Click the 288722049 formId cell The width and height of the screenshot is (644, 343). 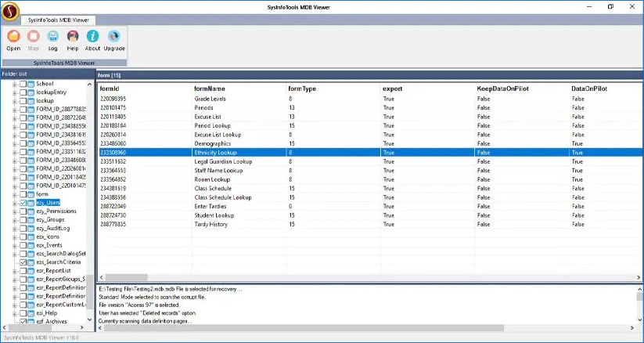[x=113, y=207]
